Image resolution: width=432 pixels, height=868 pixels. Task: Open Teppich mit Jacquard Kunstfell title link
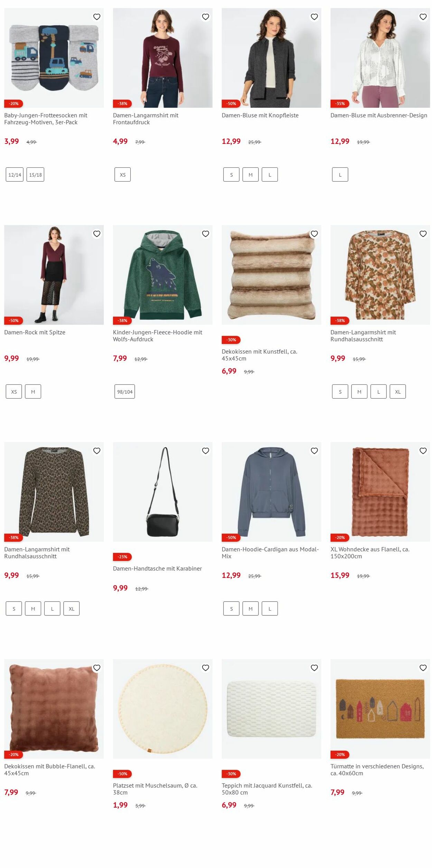(x=267, y=789)
